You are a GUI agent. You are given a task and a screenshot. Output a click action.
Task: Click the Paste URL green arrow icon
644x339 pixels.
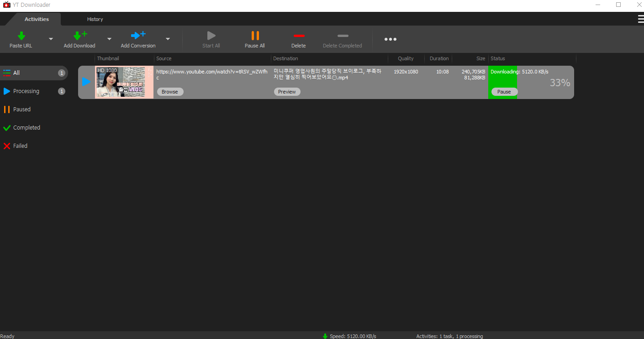coord(21,36)
